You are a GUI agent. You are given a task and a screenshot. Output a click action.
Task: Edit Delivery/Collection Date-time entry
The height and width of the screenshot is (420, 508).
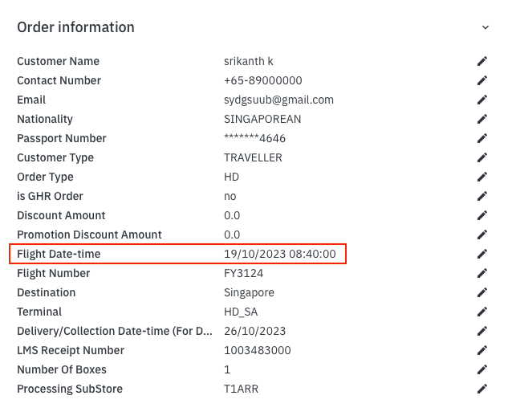pyautogui.click(x=482, y=331)
